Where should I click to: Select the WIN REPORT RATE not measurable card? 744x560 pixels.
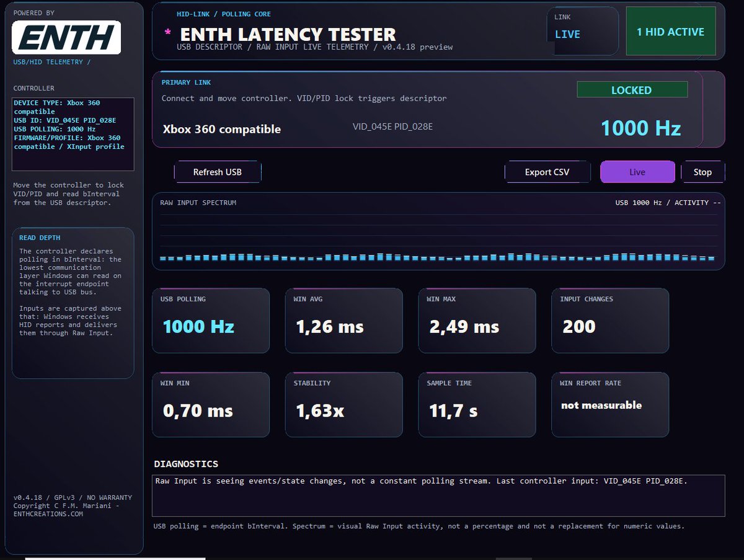[x=611, y=404]
